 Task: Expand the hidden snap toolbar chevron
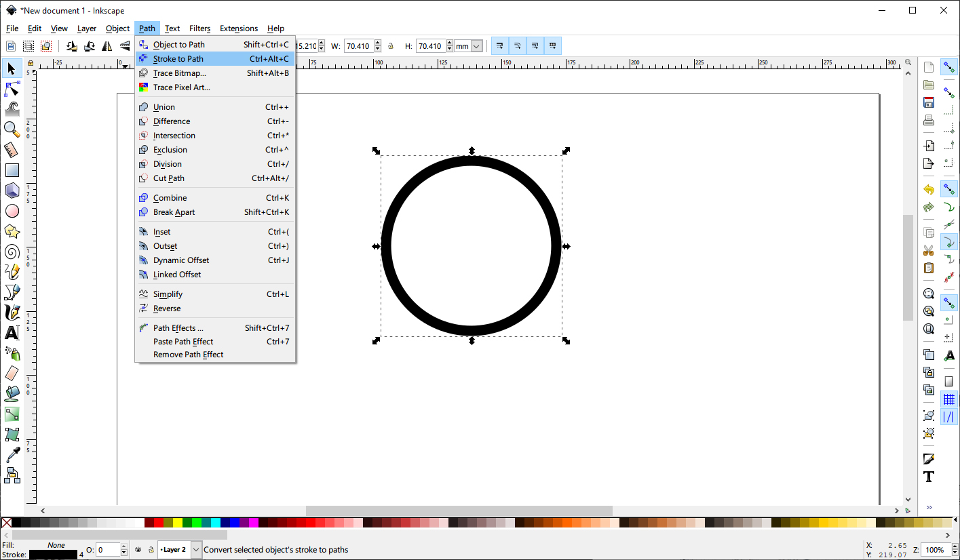coord(929,507)
